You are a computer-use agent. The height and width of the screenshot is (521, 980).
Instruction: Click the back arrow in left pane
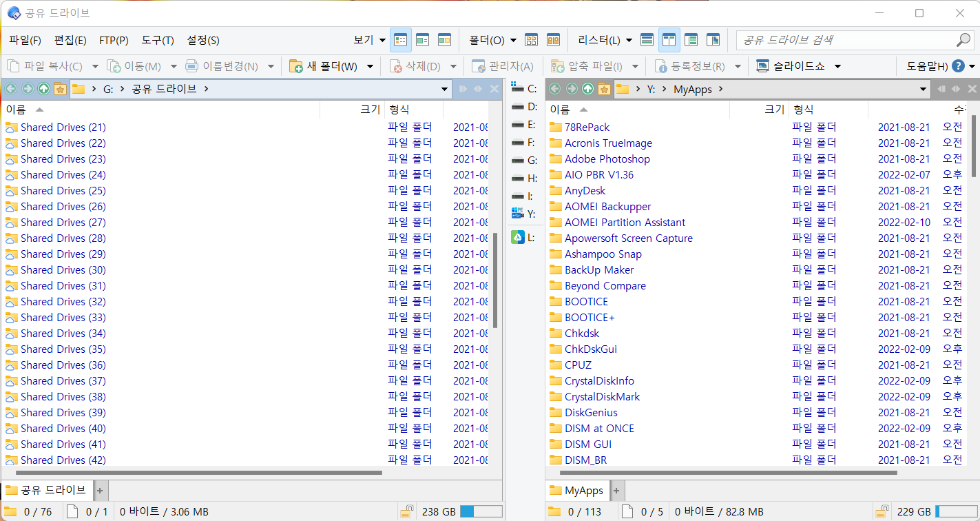pos(11,89)
